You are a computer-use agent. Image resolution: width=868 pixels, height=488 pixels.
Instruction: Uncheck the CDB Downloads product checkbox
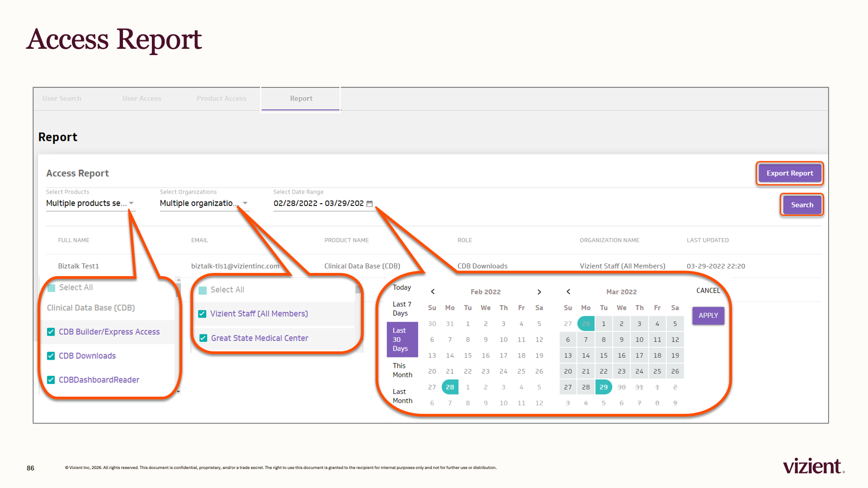tap(51, 356)
